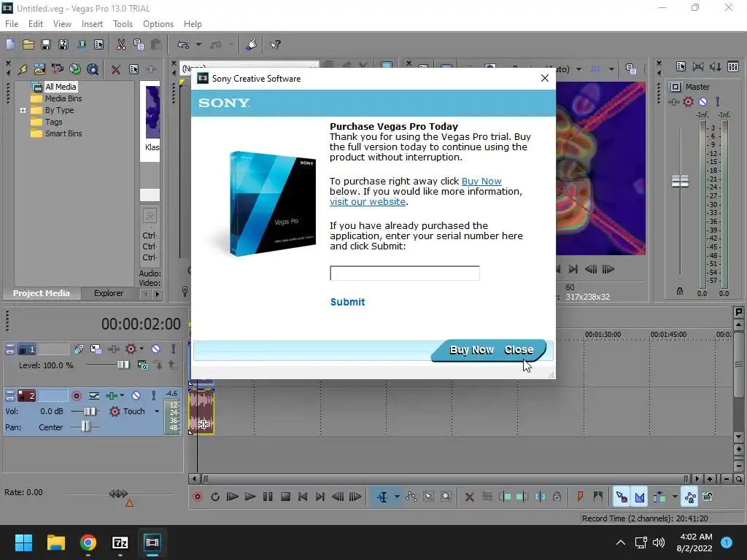The height and width of the screenshot is (560, 747).
Task: Expand the By Type tree node
Action: (x=23, y=110)
